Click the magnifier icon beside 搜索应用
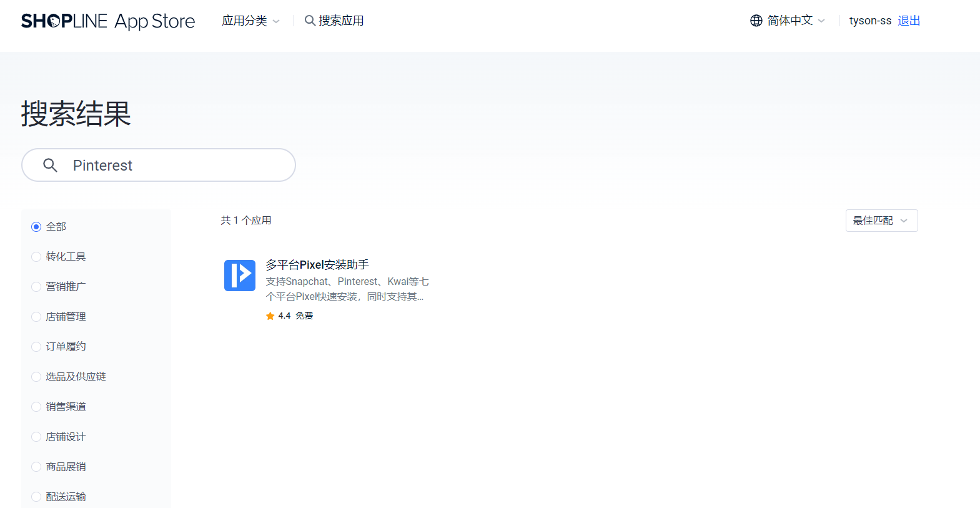 coord(309,21)
